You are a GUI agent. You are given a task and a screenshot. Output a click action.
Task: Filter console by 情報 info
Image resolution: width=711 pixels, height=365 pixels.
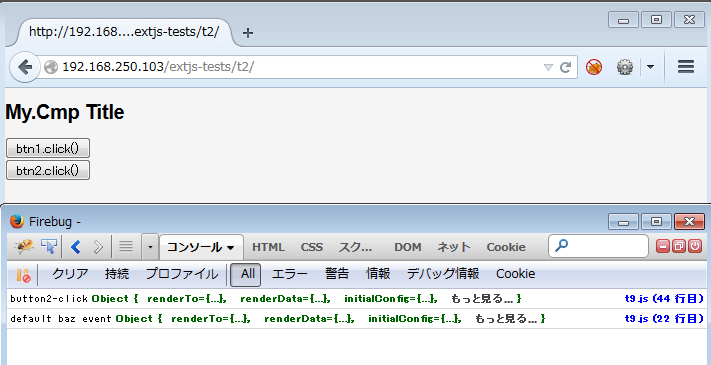coord(378,274)
